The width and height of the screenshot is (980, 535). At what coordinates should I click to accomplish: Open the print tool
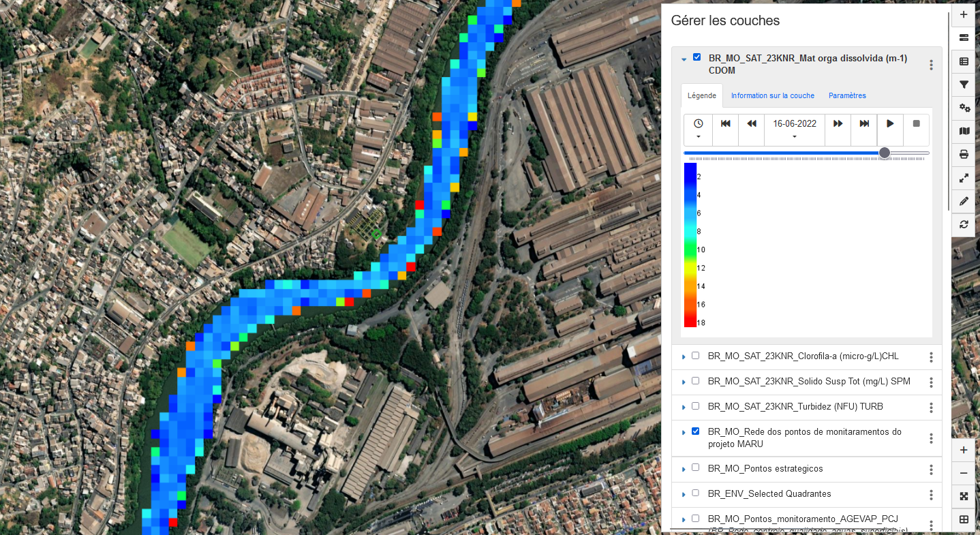click(x=964, y=154)
